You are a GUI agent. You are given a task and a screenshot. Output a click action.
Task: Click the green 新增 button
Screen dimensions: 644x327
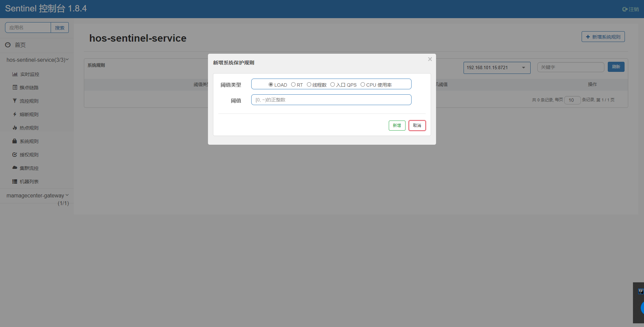pyautogui.click(x=397, y=126)
